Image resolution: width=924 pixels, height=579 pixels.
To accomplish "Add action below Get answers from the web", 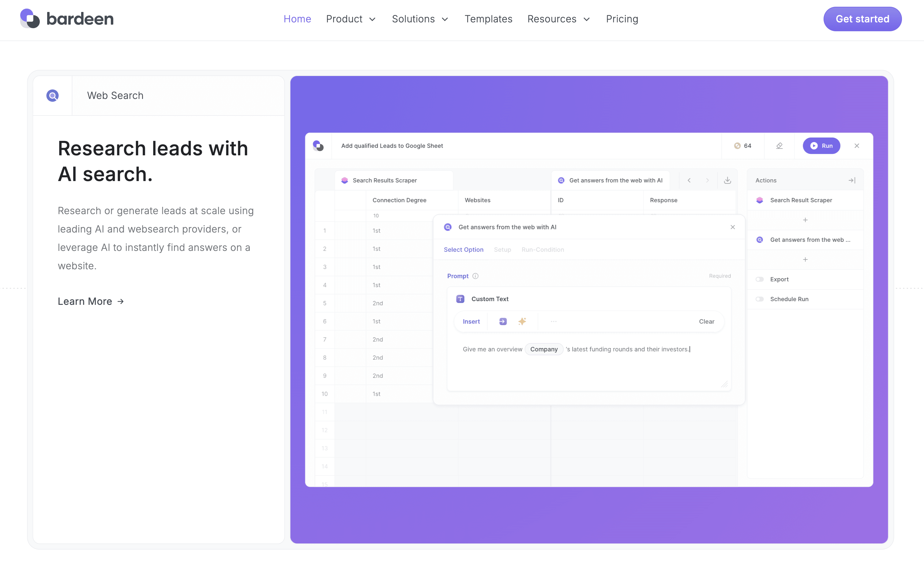I will pyautogui.click(x=806, y=260).
